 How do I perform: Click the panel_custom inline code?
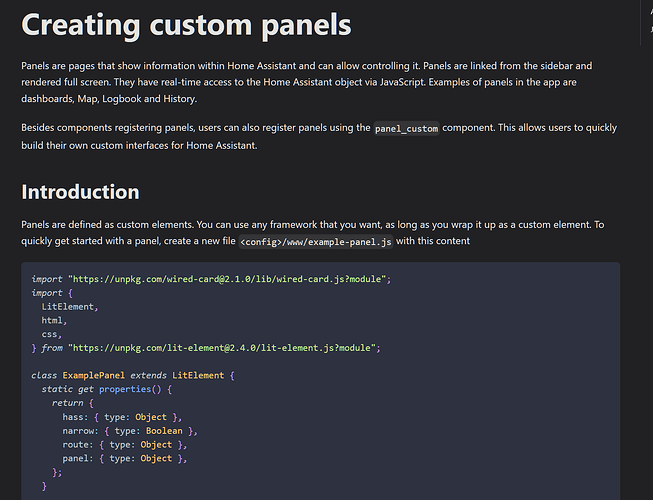[406, 130]
